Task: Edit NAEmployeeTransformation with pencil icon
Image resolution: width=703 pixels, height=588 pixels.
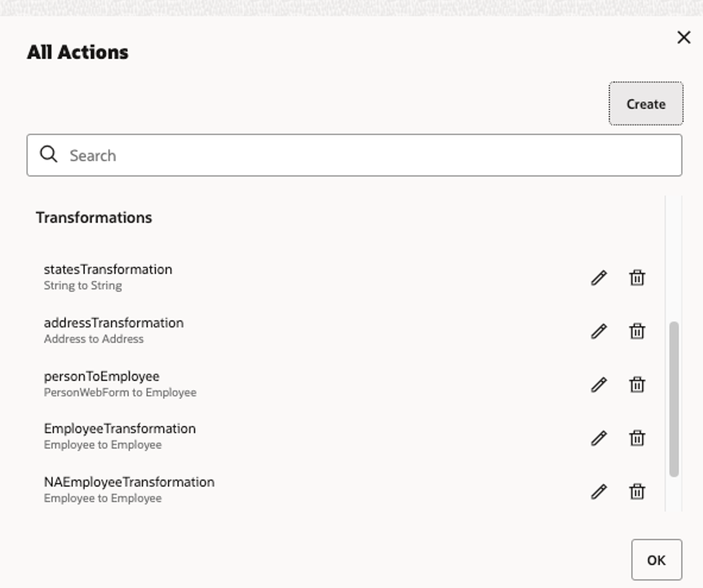Action: pyautogui.click(x=598, y=492)
